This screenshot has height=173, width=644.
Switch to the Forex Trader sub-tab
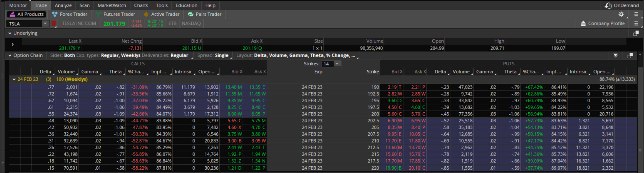tap(69, 14)
